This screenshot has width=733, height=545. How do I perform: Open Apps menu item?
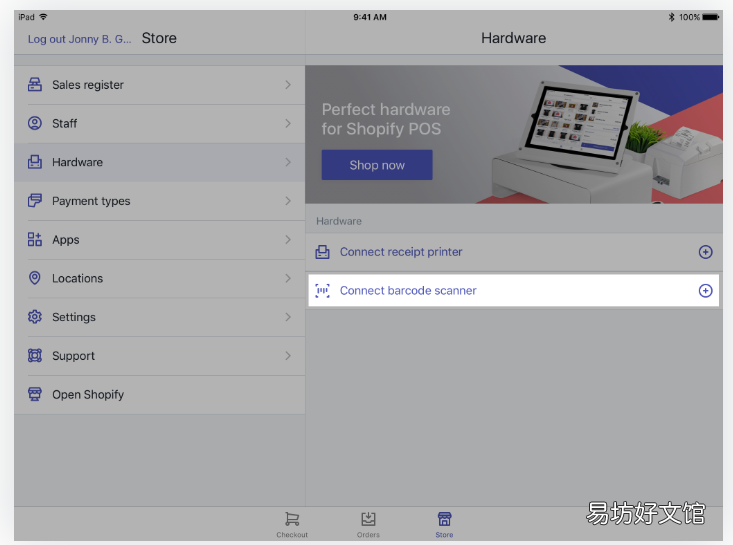click(159, 239)
